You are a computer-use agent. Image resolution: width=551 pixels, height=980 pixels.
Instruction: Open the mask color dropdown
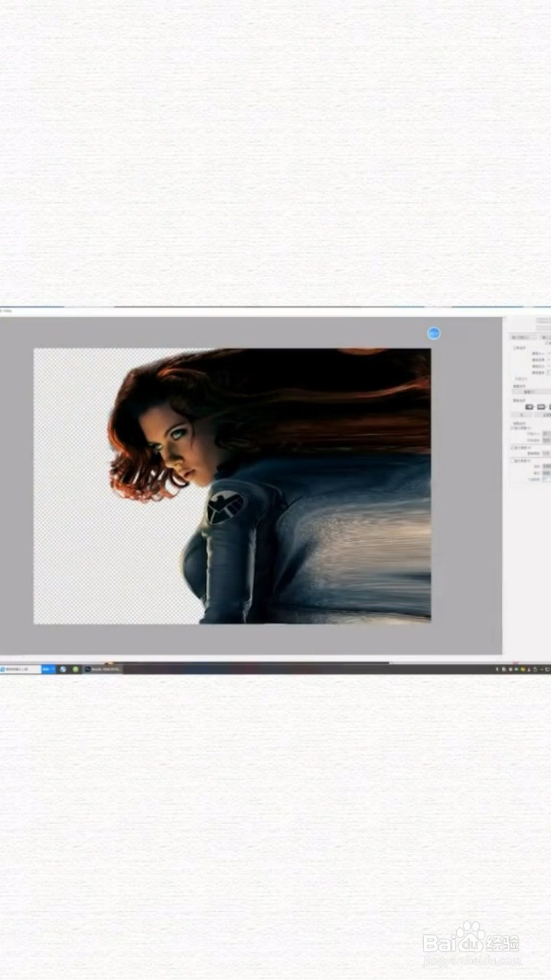(x=546, y=453)
